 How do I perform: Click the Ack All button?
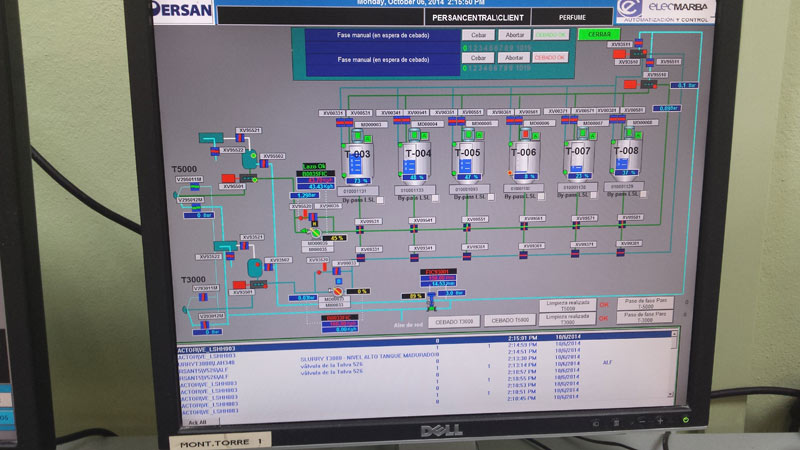197,422
